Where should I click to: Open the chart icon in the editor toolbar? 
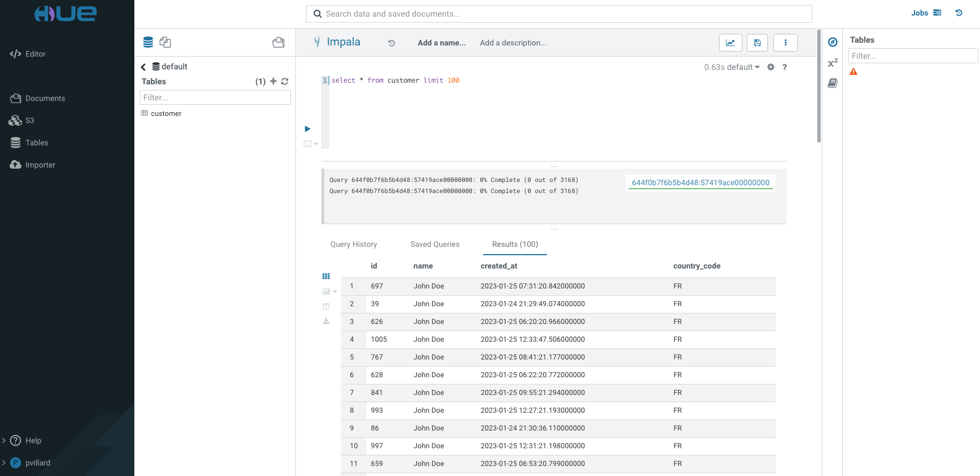pyautogui.click(x=730, y=43)
